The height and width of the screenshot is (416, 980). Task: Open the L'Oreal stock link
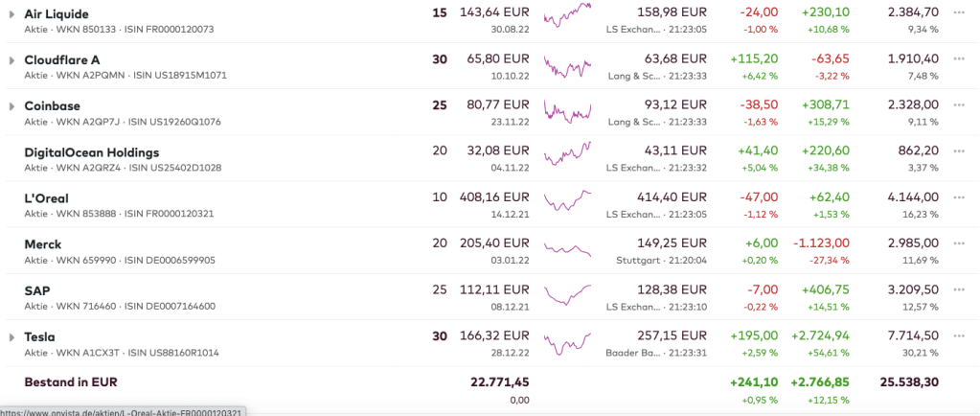[46, 198]
